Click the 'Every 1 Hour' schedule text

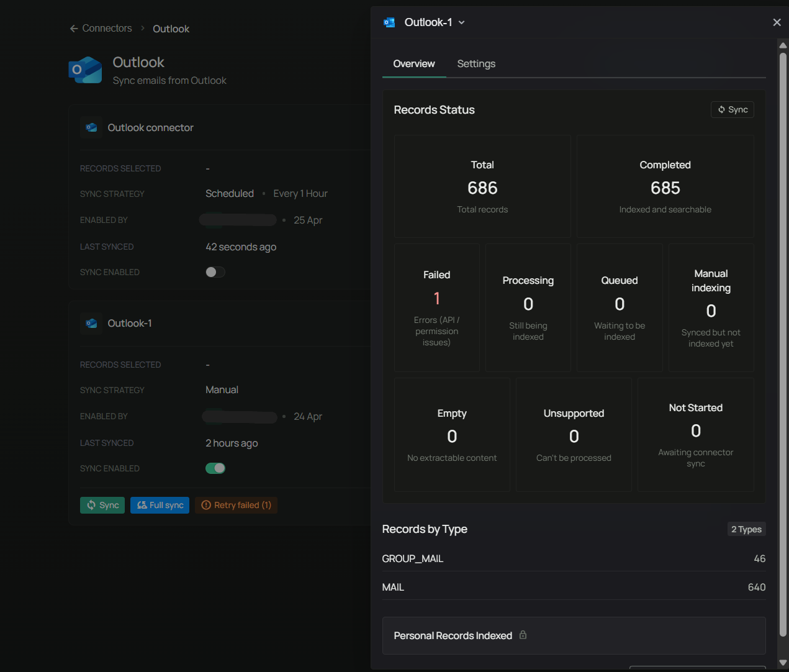tap(300, 194)
